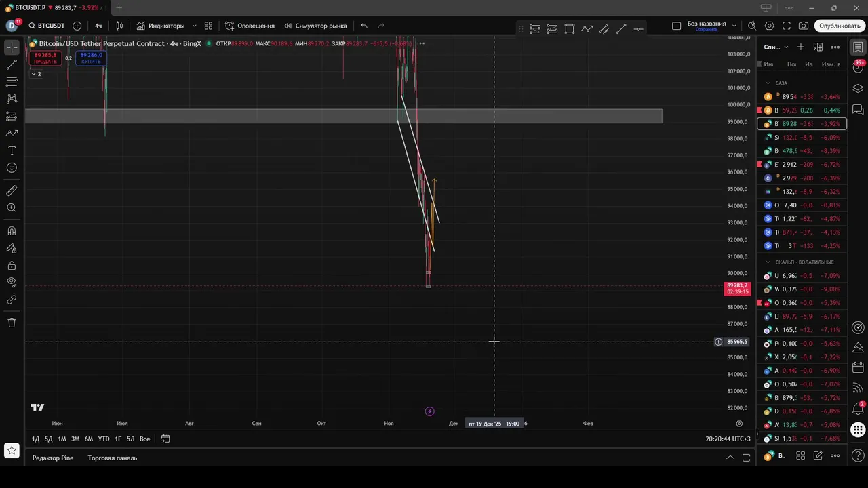
Task: Select Все date range
Action: 144,439
